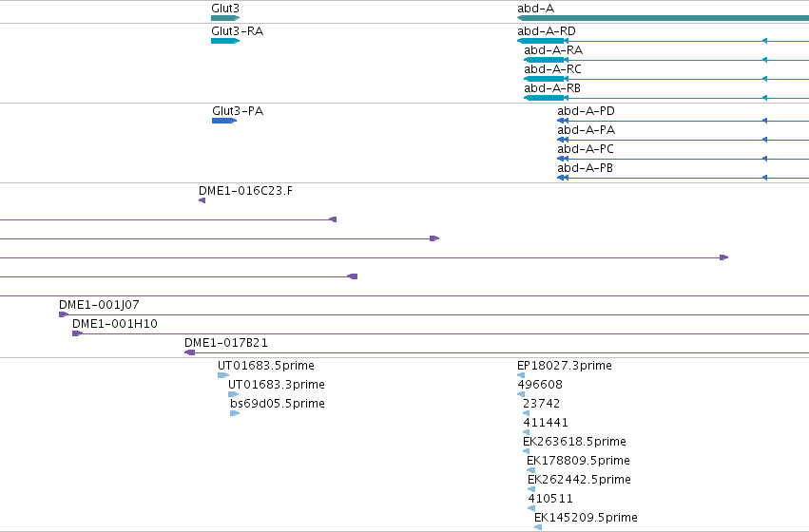
Task: Click the DME1-016C23.F arrowhead glyph
Action: [x=202, y=200]
